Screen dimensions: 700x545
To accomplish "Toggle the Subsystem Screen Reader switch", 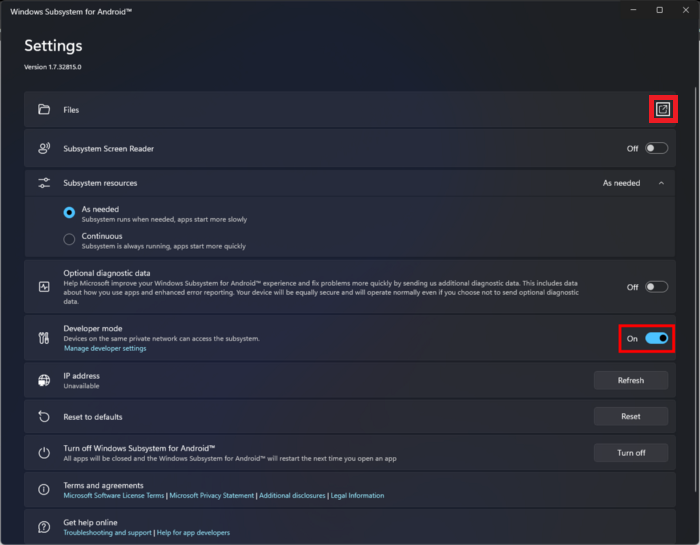I will (x=656, y=148).
